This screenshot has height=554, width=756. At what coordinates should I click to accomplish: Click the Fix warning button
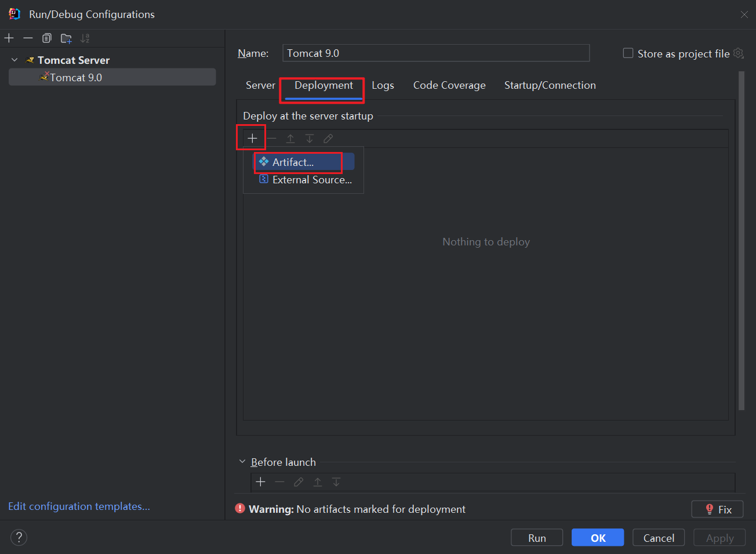click(717, 509)
